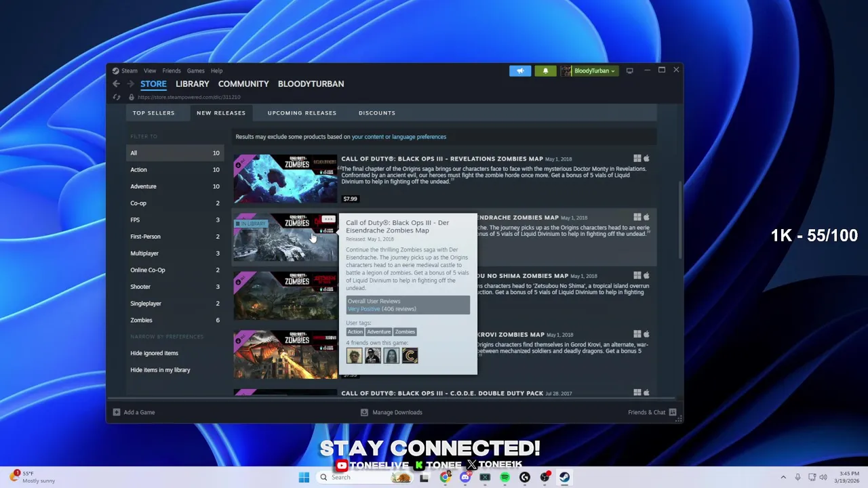
Task: Click the BloodyTurban profile avatar
Action: point(566,70)
